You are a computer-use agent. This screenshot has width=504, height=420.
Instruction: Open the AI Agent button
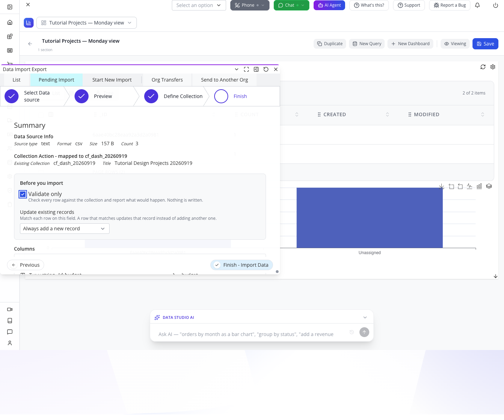point(329,5)
